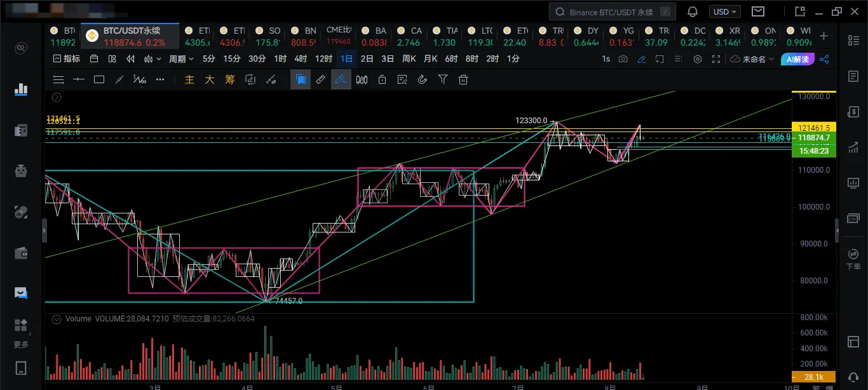868x390 pixels.
Task: Click the rewind replay icon
Action: click(x=131, y=58)
